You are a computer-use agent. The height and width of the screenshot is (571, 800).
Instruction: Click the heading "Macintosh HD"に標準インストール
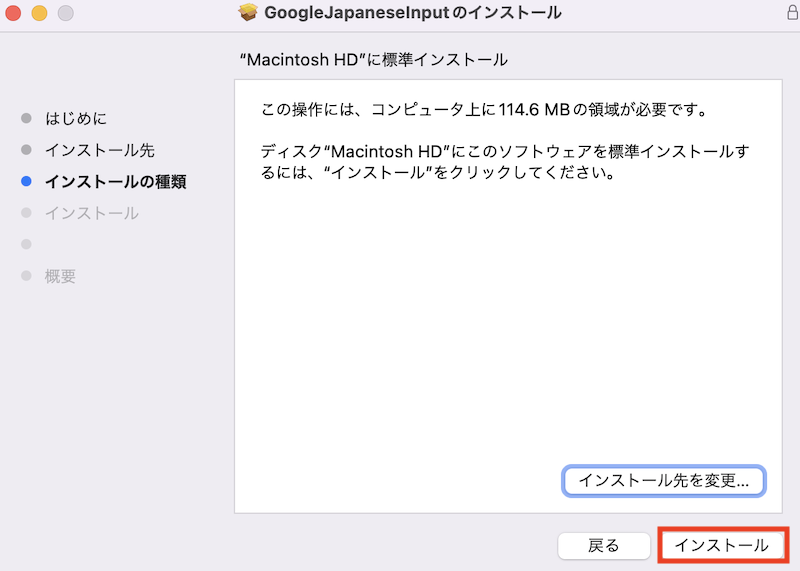(373, 60)
